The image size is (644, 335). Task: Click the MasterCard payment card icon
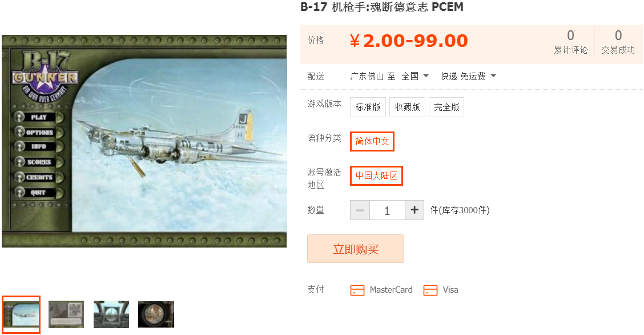tap(357, 290)
